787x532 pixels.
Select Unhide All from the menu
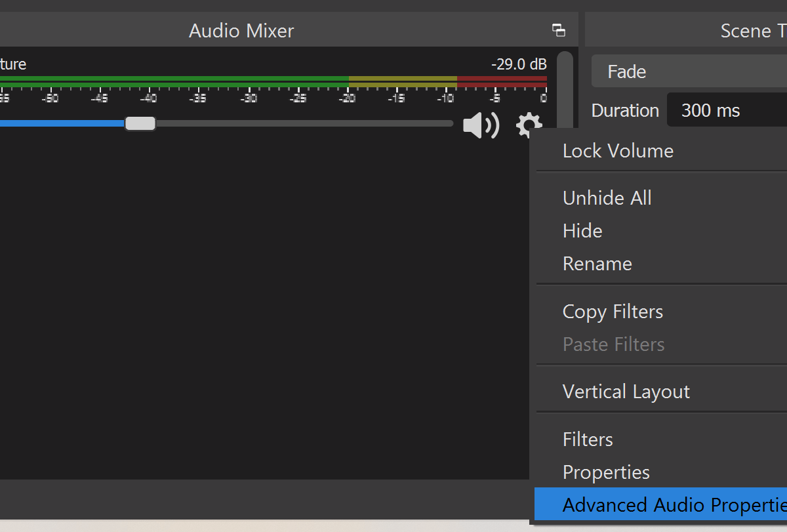pyautogui.click(x=607, y=198)
